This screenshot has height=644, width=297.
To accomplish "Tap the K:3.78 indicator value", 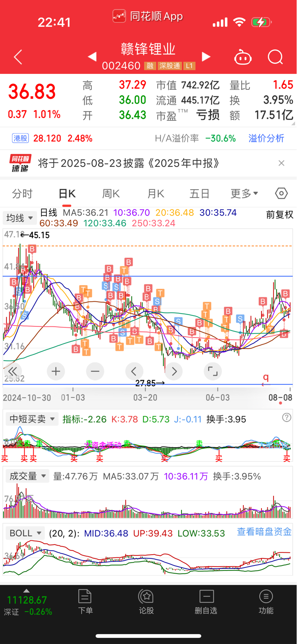I will [x=124, y=419].
